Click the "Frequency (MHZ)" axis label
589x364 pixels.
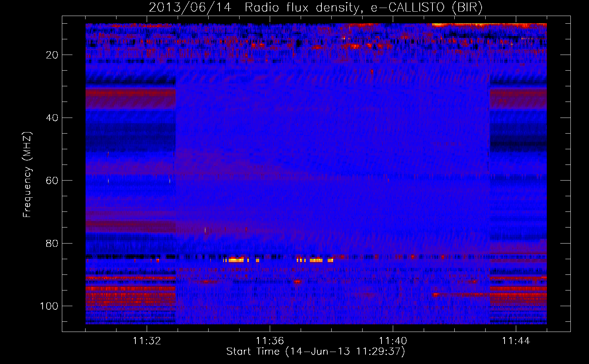(x=27, y=175)
